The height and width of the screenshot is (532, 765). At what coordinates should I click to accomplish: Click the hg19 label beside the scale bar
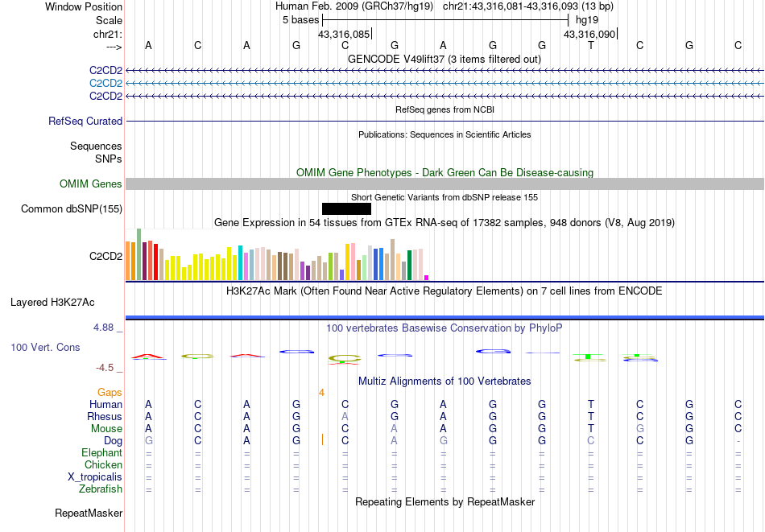pos(587,20)
